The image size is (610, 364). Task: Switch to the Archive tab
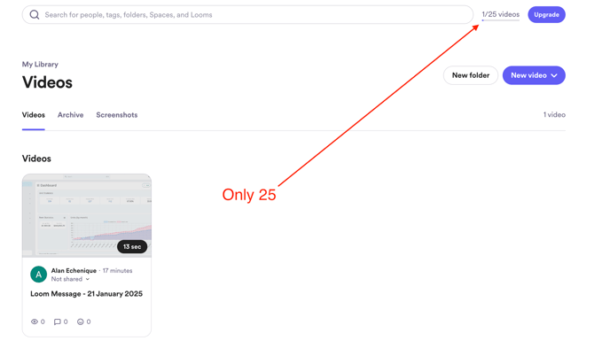pos(70,115)
